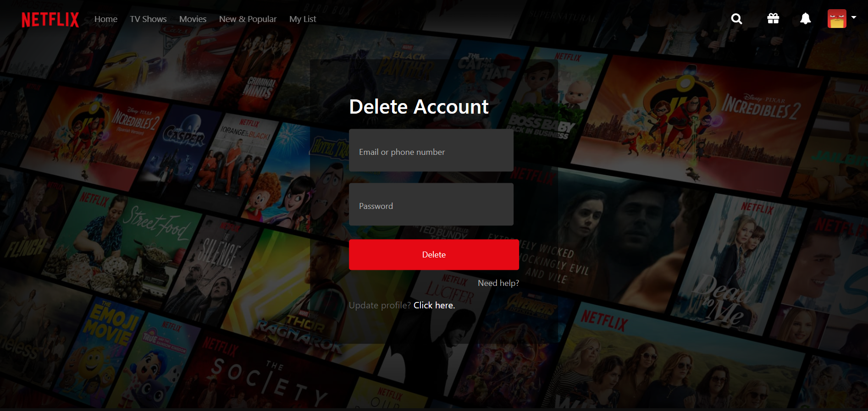Open the search magnifier icon
This screenshot has width=868, height=411.
pos(736,19)
